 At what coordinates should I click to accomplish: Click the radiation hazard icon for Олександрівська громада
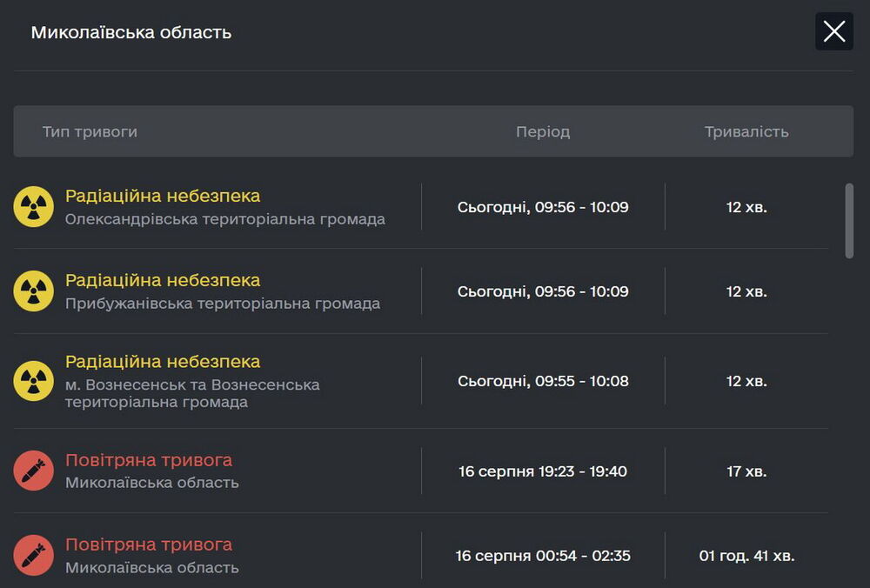pyautogui.click(x=33, y=206)
